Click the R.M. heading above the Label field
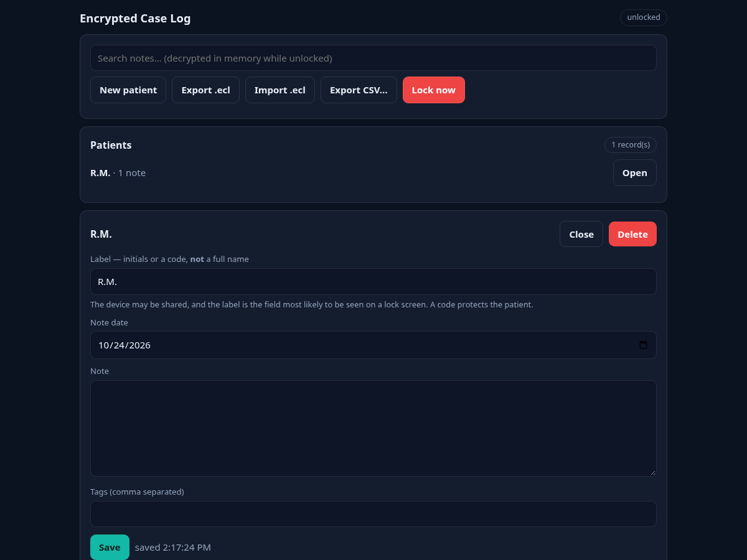 point(101,234)
